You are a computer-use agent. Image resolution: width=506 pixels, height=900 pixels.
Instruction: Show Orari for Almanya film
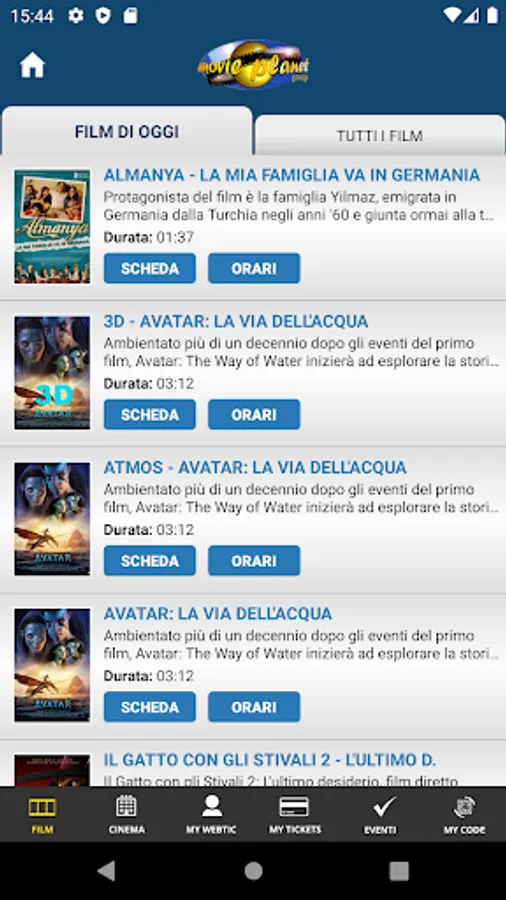pos(254,268)
